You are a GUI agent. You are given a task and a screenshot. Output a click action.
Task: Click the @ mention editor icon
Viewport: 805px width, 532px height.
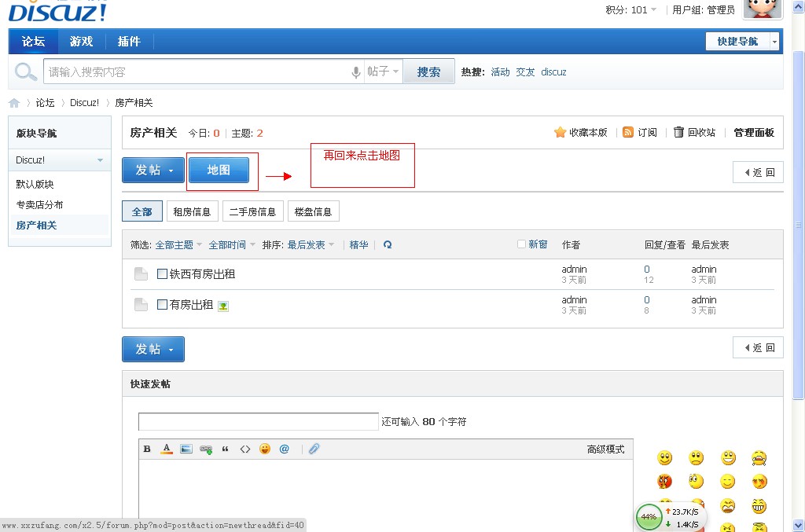tap(285, 449)
